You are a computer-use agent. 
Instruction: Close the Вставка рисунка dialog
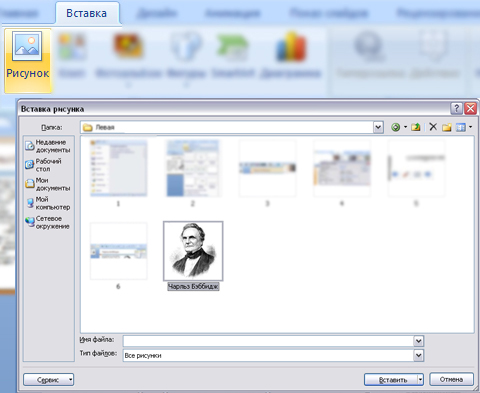point(470,108)
